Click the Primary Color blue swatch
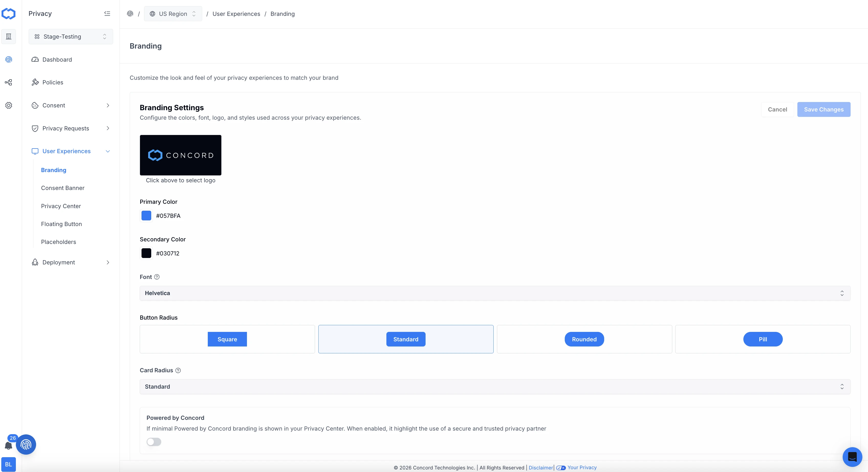Viewport: 868px width, 472px height. (146, 216)
